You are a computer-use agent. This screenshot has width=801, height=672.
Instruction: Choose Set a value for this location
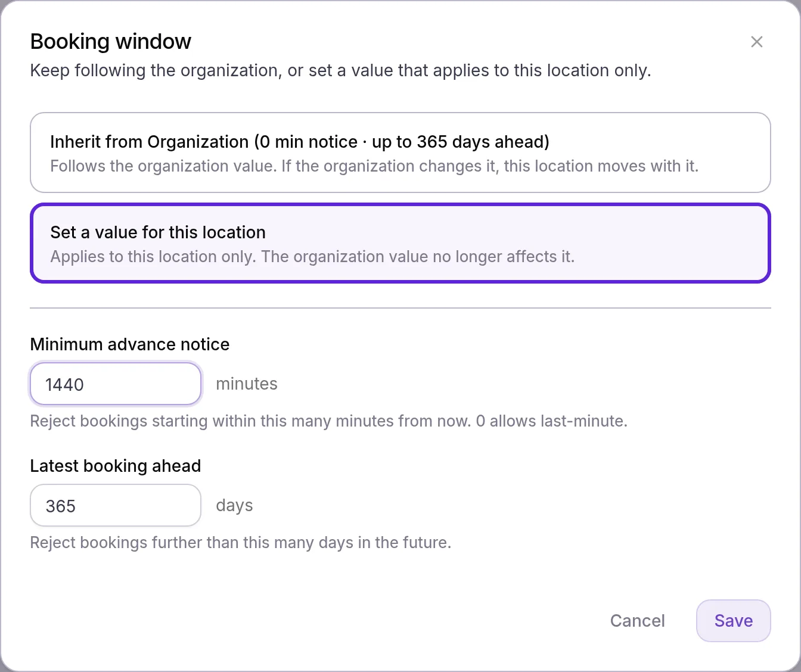(x=401, y=243)
